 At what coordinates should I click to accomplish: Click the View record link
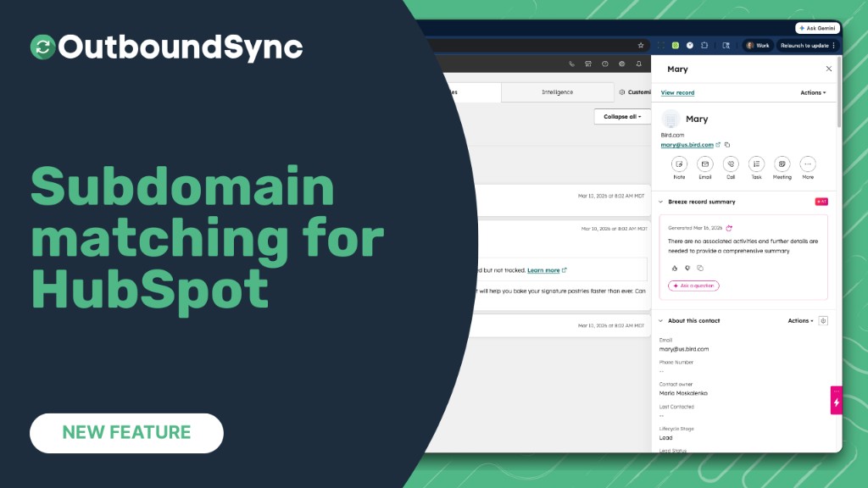coord(677,92)
